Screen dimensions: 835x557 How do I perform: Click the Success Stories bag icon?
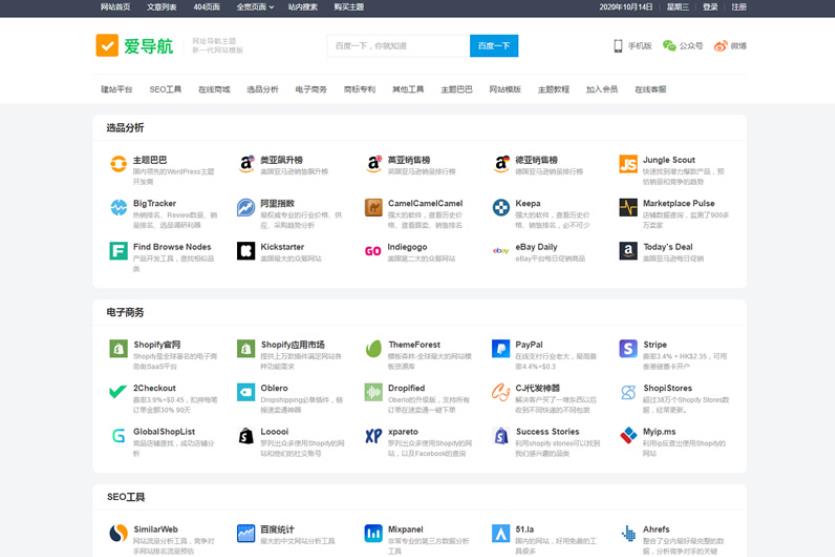coord(501,436)
